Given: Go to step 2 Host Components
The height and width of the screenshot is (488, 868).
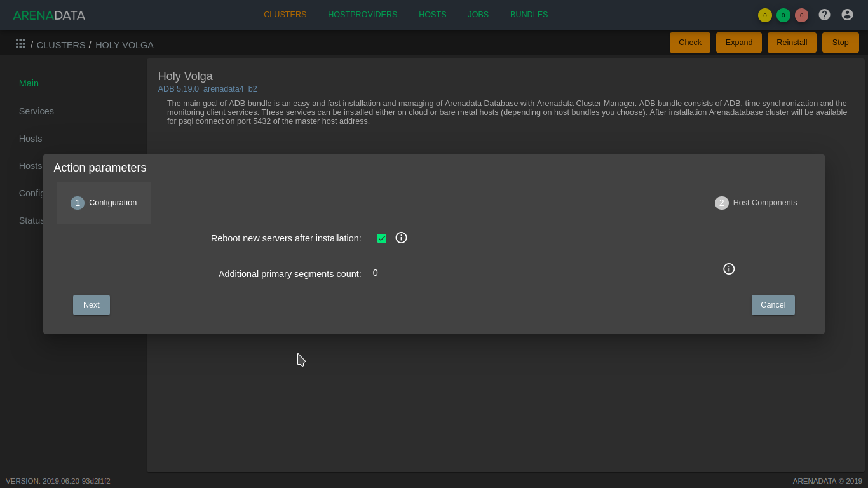Looking at the screenshot, I should (756, 203).
